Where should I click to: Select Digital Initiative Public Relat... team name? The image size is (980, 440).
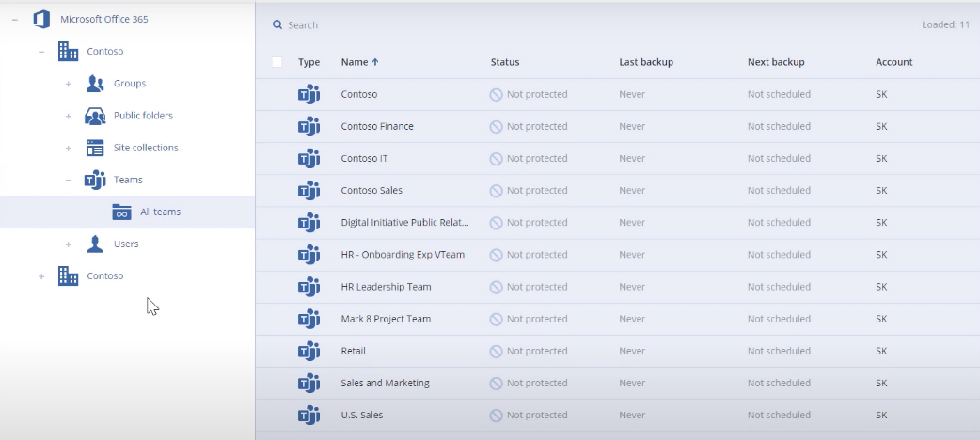[x=405, y=223]
